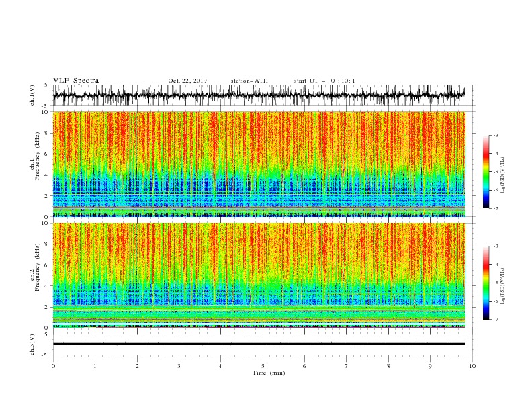Click the -7 tick on ch.1 colorbar

point(496,208)
